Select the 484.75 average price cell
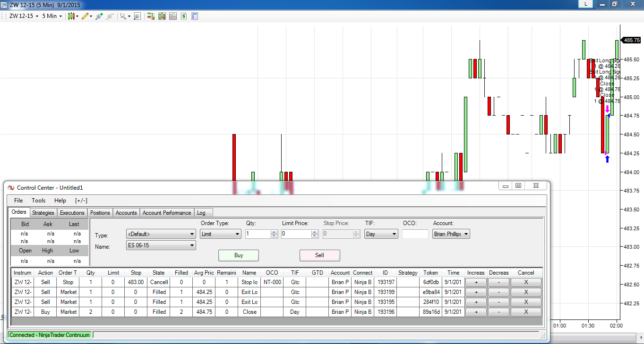 click(x=204, y=312)
